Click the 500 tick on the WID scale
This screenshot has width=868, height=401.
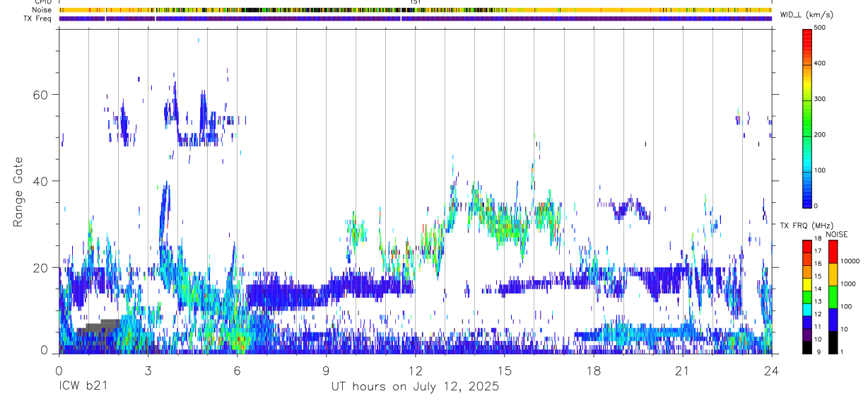click(x=820, y=28)
